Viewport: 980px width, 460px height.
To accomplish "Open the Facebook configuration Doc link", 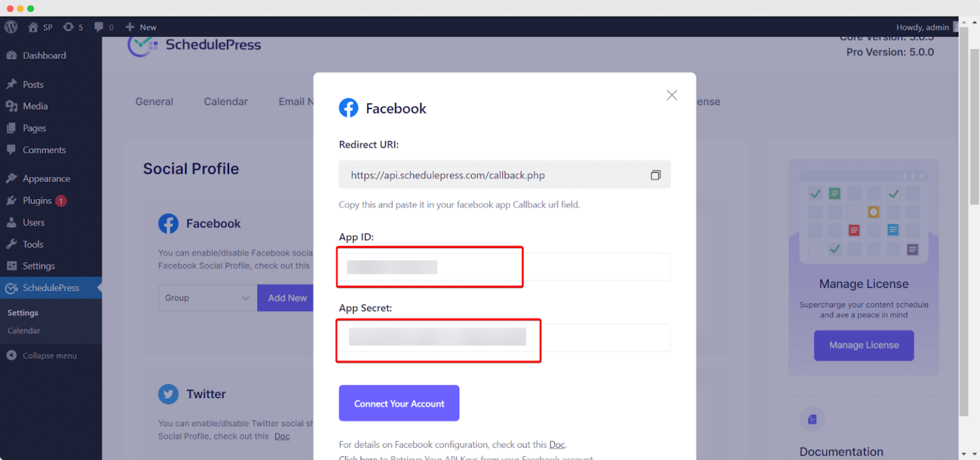I will tap(557, 444).
